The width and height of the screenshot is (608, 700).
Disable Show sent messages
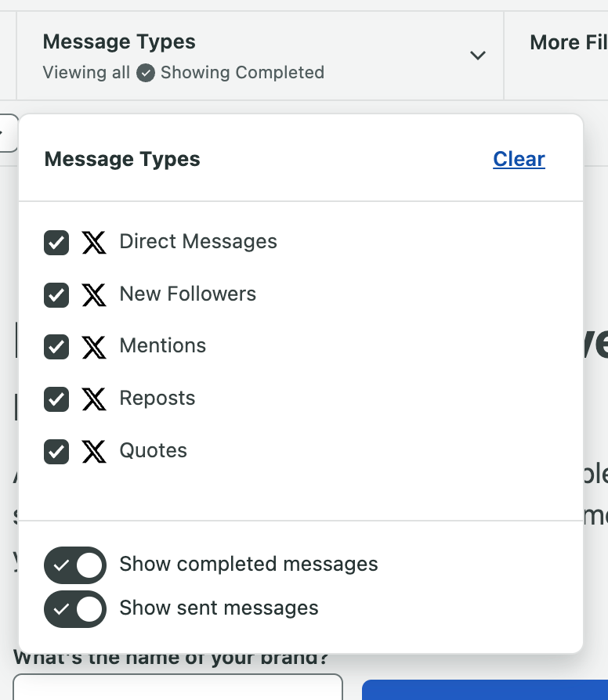pos(74,608)
